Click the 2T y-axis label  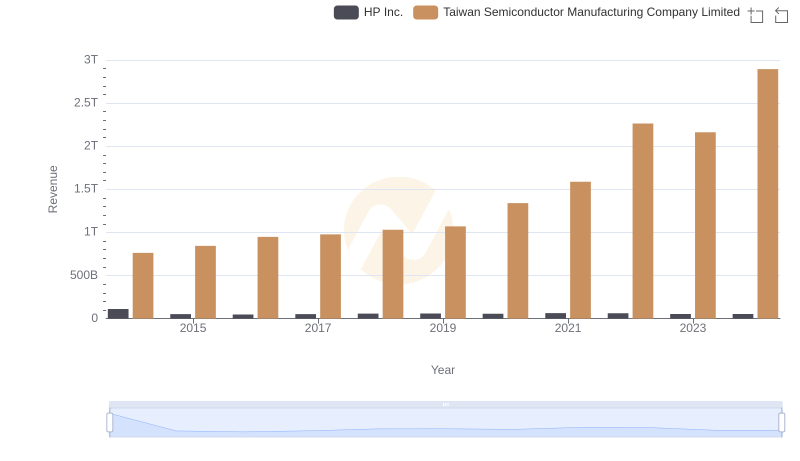coord(91,146)
